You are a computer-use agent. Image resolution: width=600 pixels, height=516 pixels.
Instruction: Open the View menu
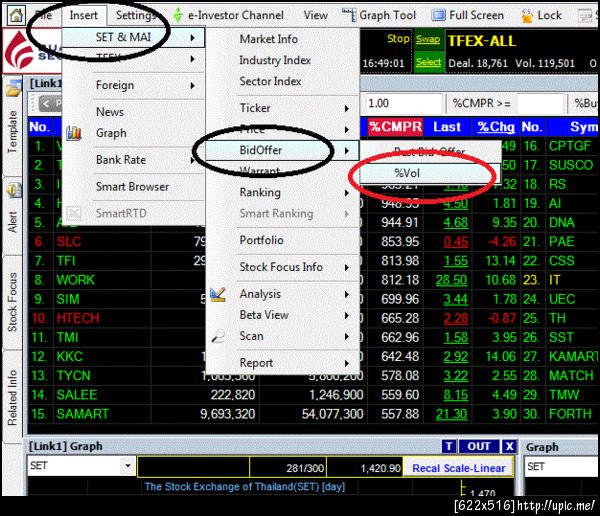(x=316, y=15)
